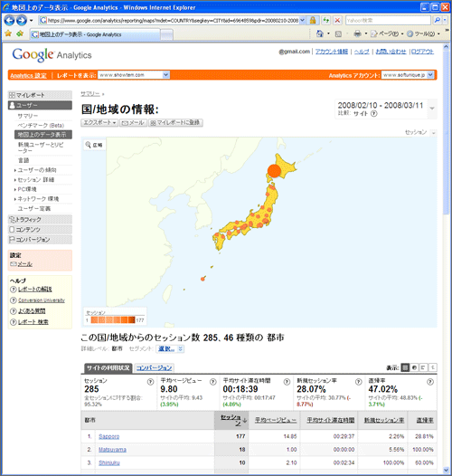Open コンテンツ section in the sidebar
Screen dimensions: 452x476
(x=40, y=229)
